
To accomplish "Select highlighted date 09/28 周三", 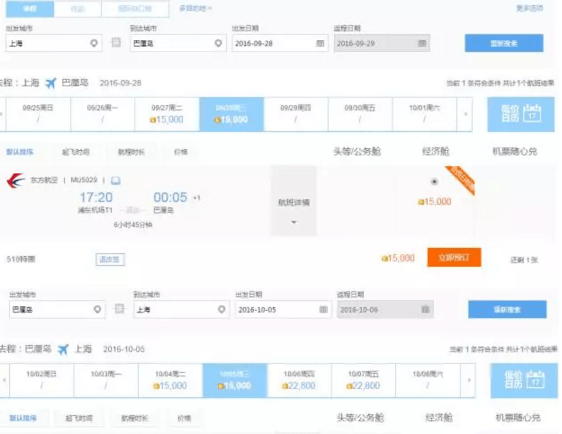I will (x=232, y=114).
